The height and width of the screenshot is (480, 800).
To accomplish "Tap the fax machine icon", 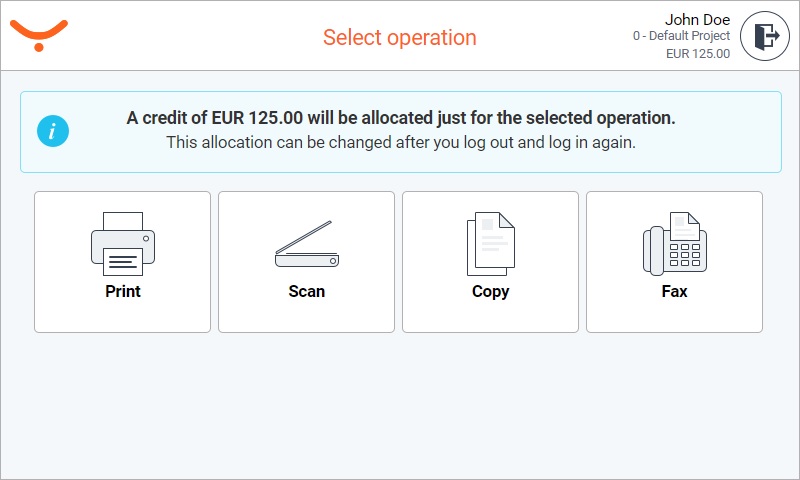I will [674, 243].
